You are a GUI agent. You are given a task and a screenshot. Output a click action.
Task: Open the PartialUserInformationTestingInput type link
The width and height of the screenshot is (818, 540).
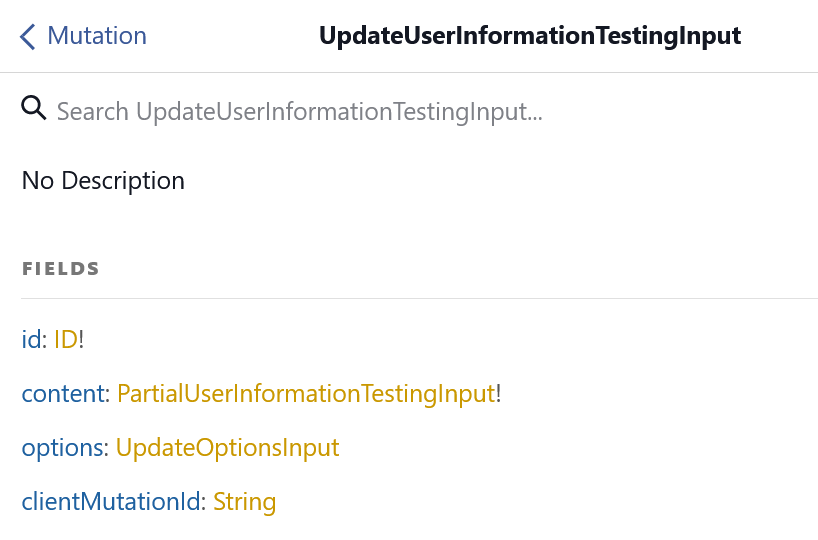click(x=306, y=393)
